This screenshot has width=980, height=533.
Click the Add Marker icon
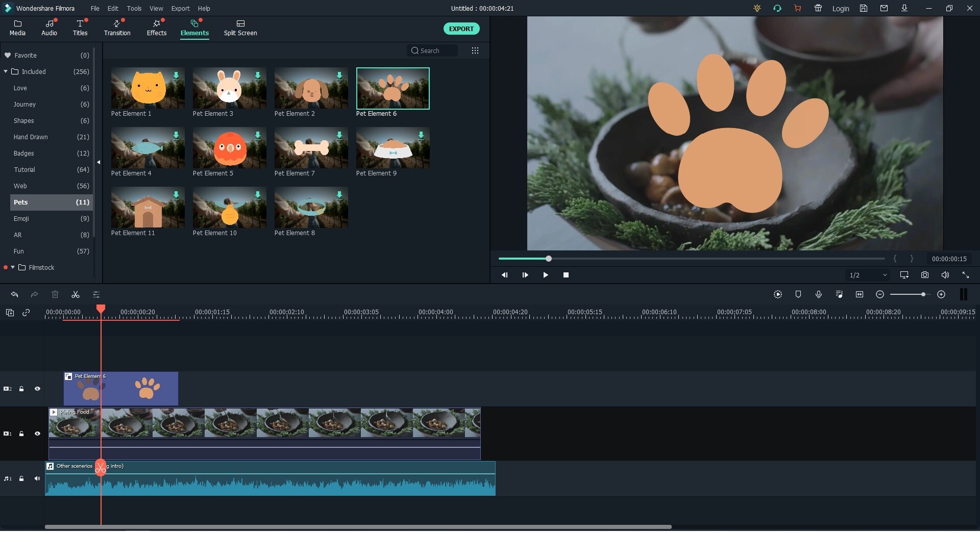tap(798, 294)
